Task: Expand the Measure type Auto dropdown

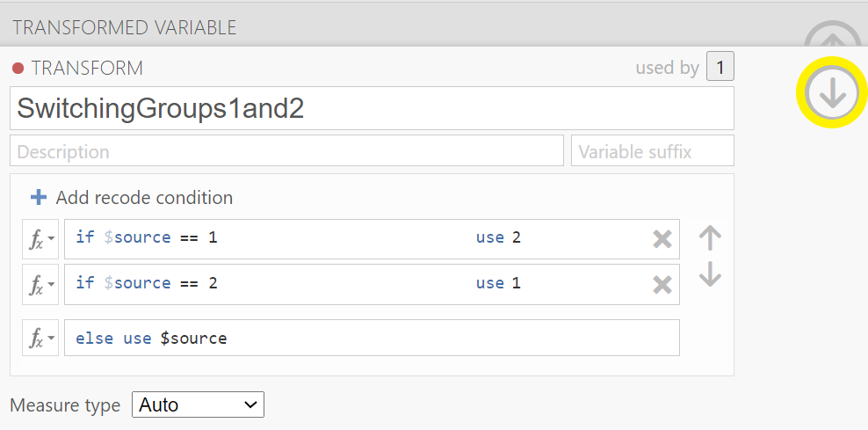Action: point(198,404)
